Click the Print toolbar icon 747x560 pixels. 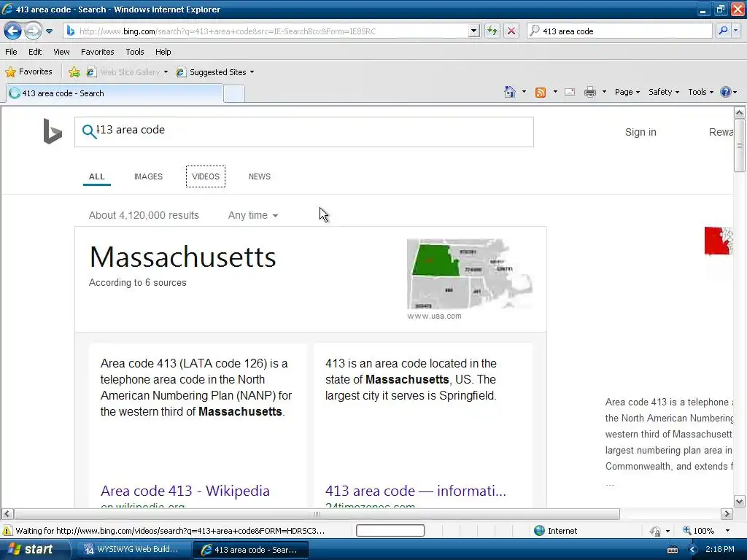coord(589,92)
